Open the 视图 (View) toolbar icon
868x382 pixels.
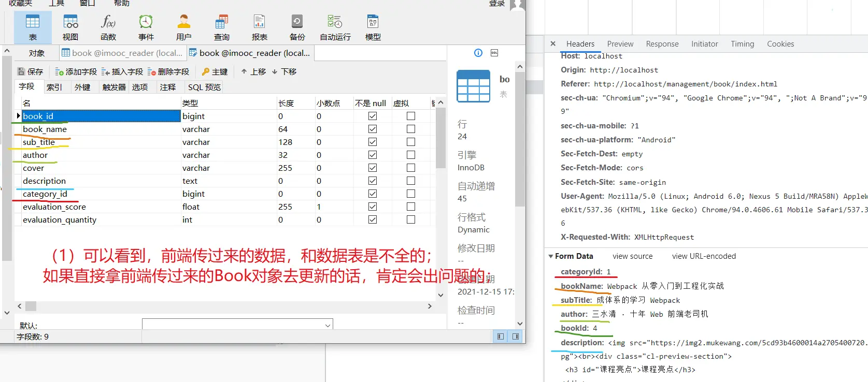click(70, 27)
